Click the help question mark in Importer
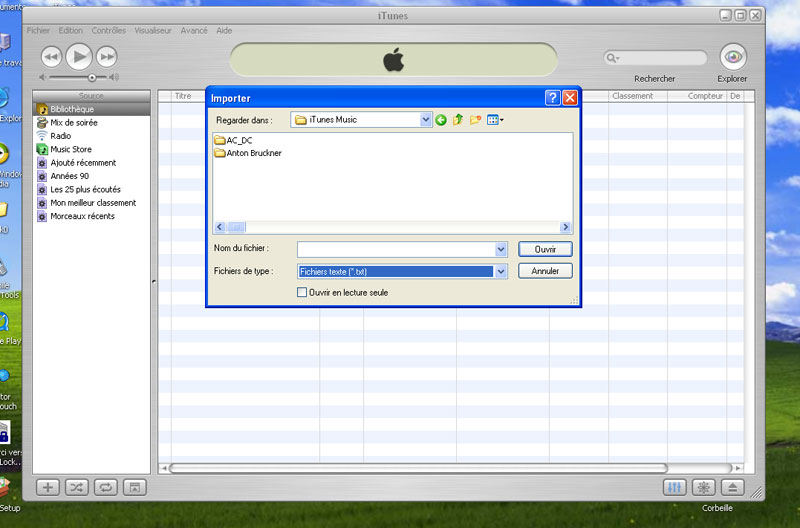Image resolution: width=800 pixels, height=528 pixels. 553,97
